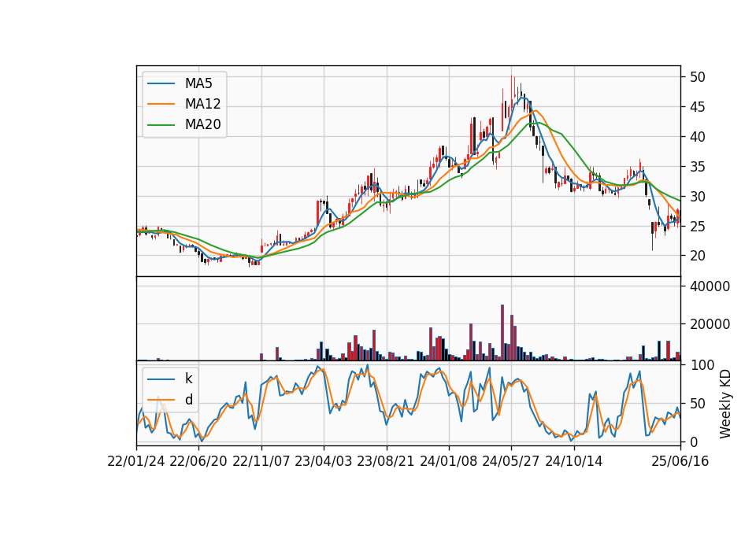Screen dimensions: 756x543
Task: Click the orange d legend line
Action: tap(161, 400)
